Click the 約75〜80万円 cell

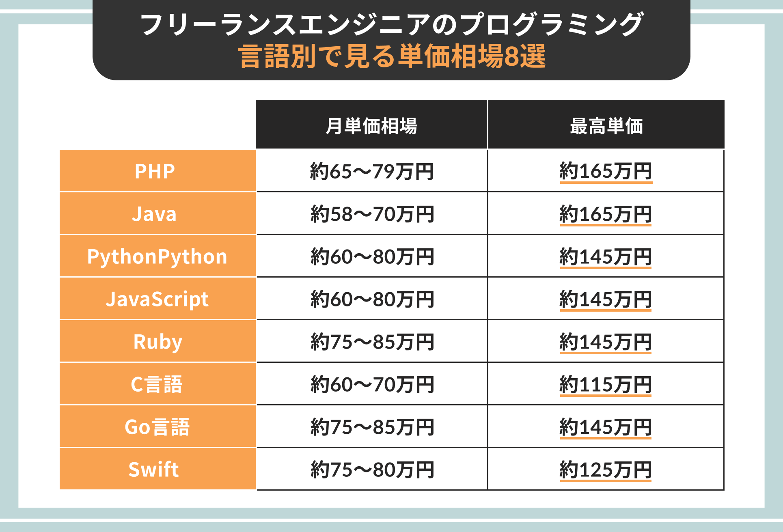click(x=372, y=469)
